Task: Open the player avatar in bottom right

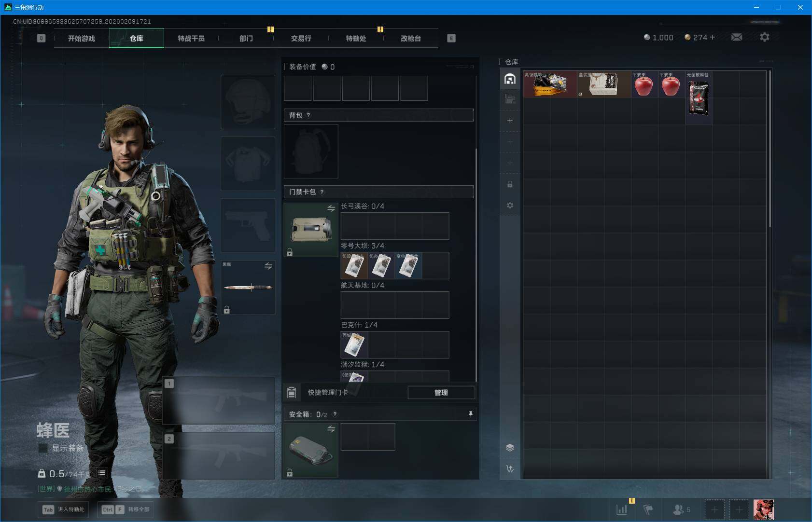Action: (x=764, y=509)
